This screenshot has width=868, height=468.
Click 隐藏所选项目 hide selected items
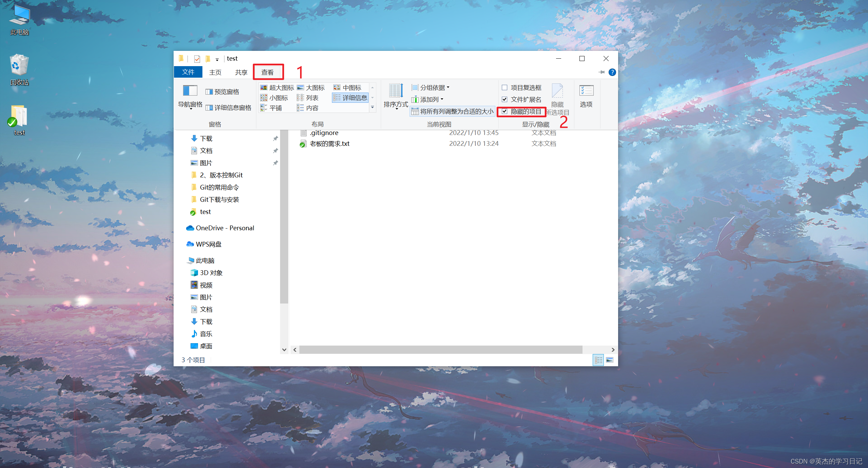point(557,99)
